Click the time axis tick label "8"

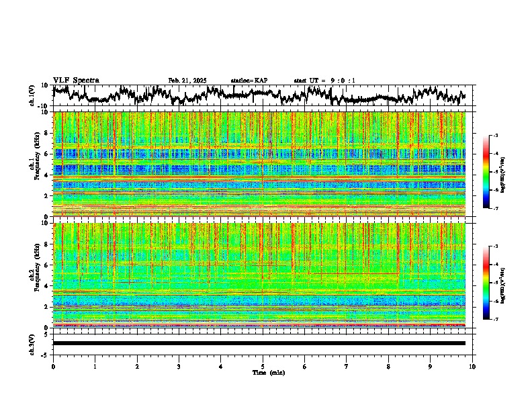coord(388,367)
